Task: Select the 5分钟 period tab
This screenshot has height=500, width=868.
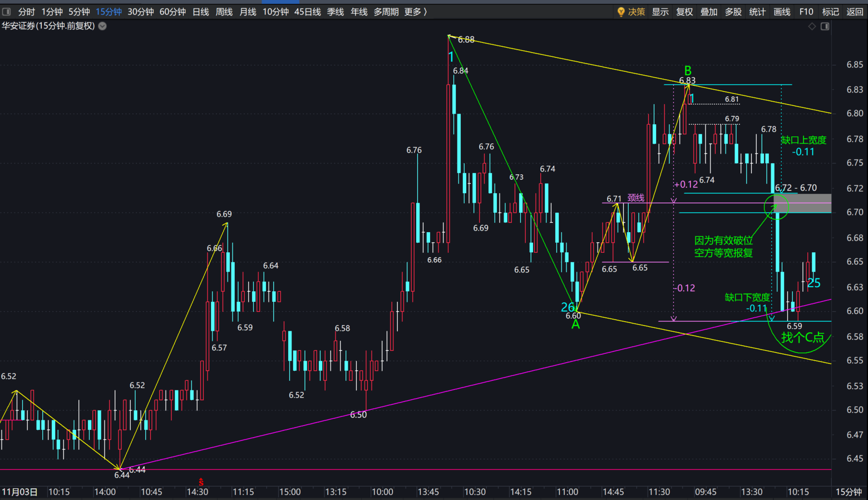Action: point(79,12)
